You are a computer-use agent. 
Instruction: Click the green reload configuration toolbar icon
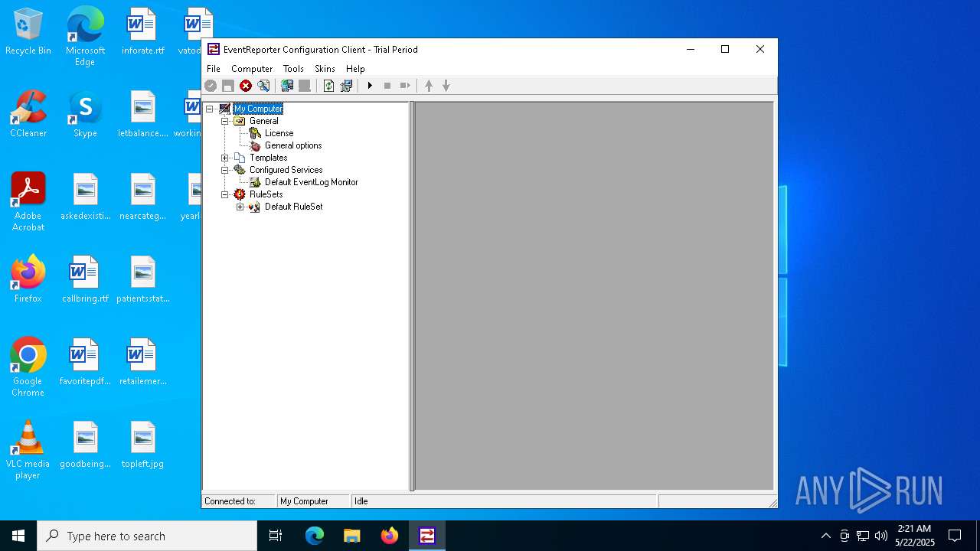point(328,86)
